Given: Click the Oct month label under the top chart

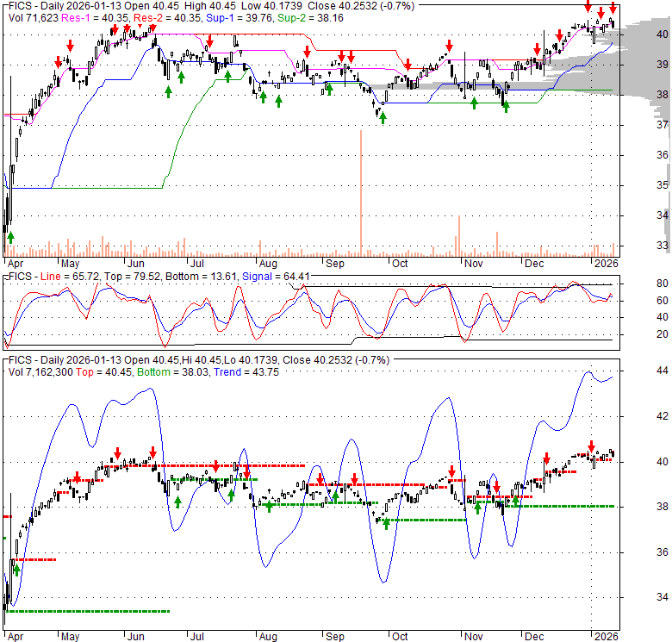Looking at the screenshot, I should tap(399, 262).
